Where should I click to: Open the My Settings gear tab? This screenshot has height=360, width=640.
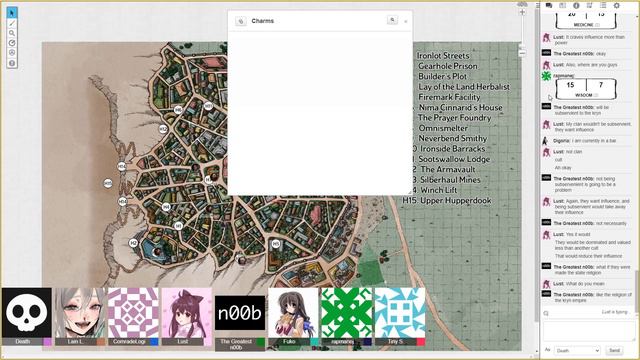point(617,5)
